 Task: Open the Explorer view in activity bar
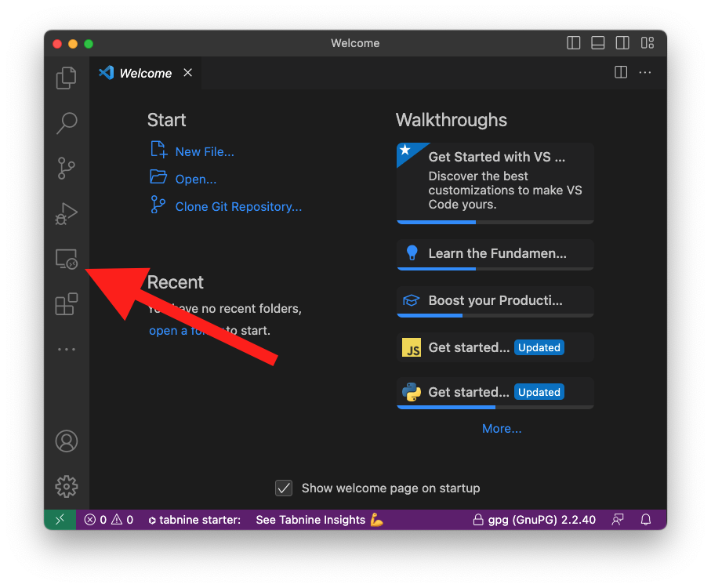[x=67, y=78]
